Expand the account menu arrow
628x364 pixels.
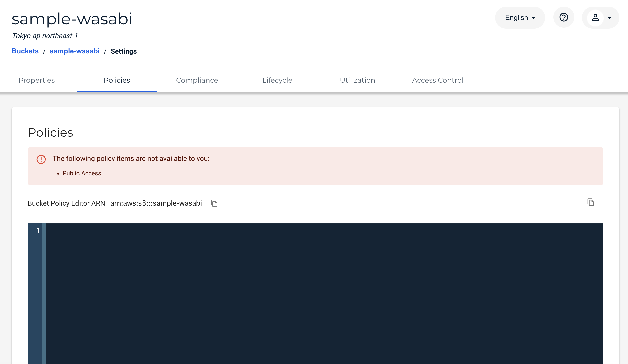click(609, 18)
